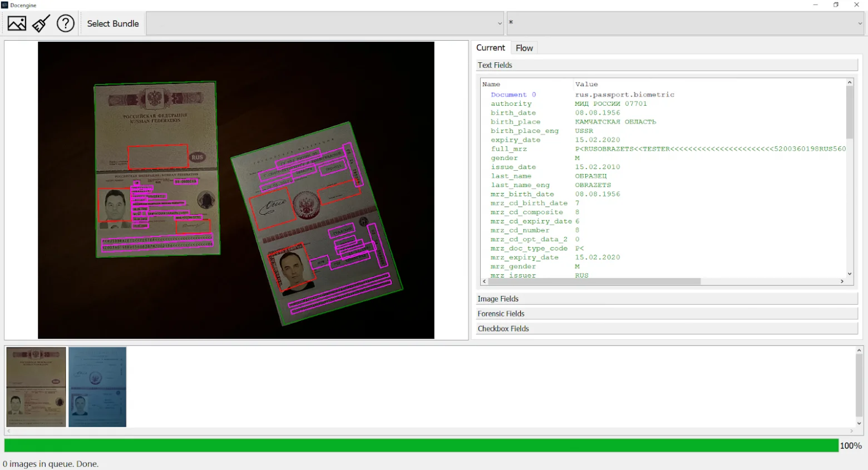Click text fields vertical scrollbar up arrow
Image resolution: width=868 pixels, height=470 pixels.
(850, 83)
